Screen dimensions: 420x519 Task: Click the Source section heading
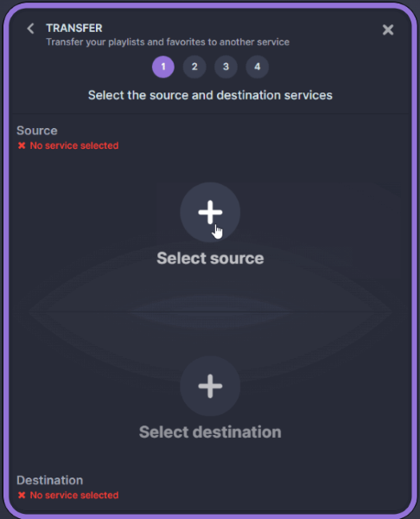click(x=37, y=131)
